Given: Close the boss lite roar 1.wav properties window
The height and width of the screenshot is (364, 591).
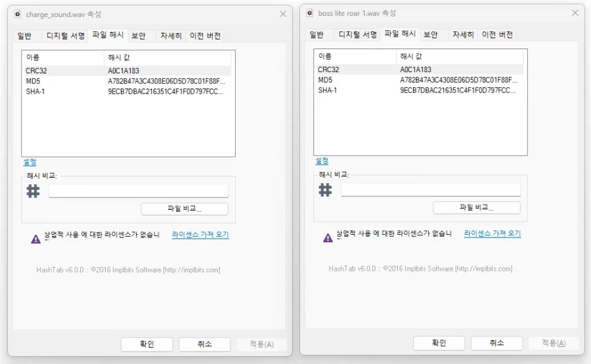Looking at the screenshot, I should [575, 13].
